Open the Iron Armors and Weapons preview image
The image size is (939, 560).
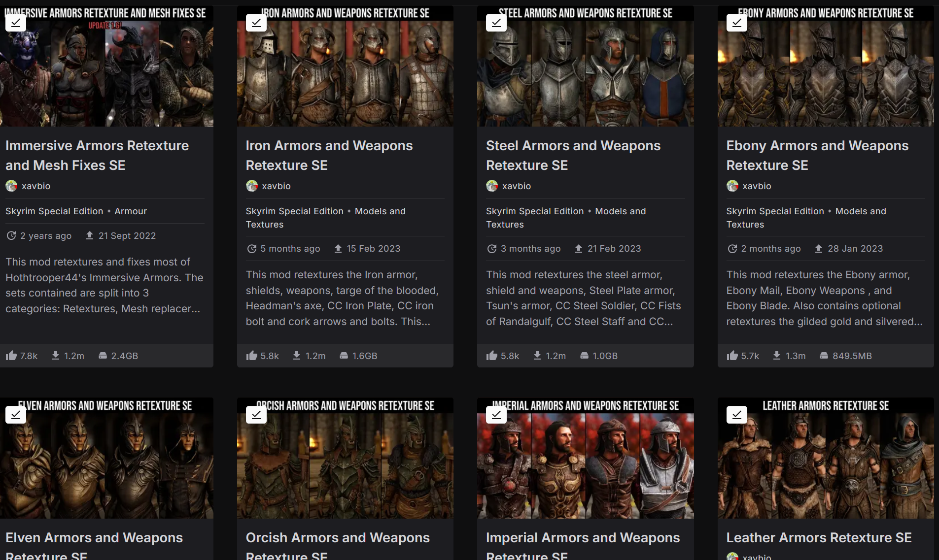click(345, 66)
